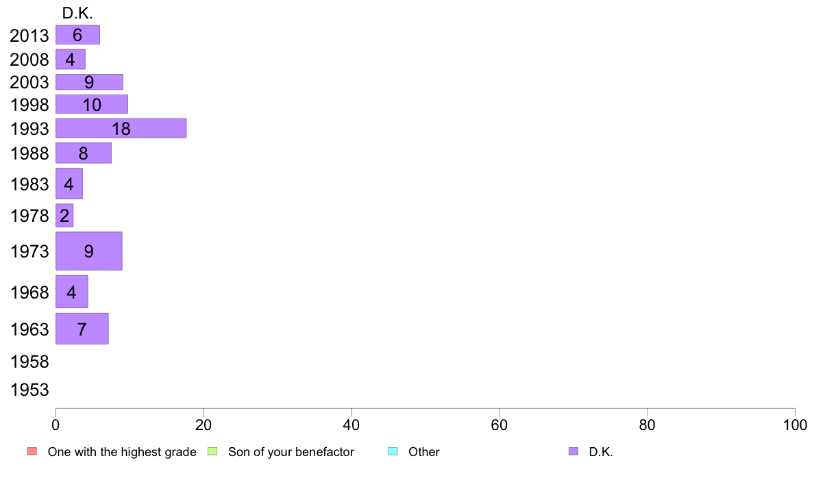Click the purple D.K. legend swatch

(x=573, y=451)
